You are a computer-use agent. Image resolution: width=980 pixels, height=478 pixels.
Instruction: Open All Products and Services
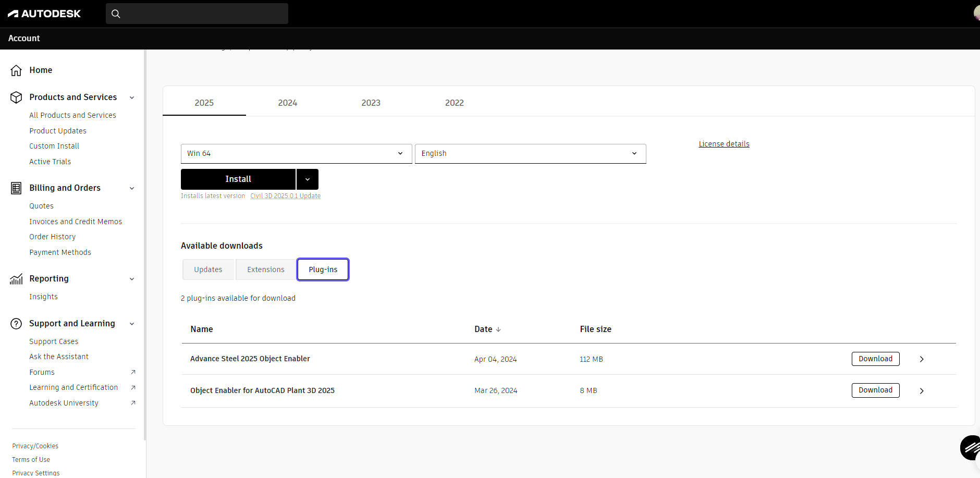pyautogui.click(x=72, y=115)
